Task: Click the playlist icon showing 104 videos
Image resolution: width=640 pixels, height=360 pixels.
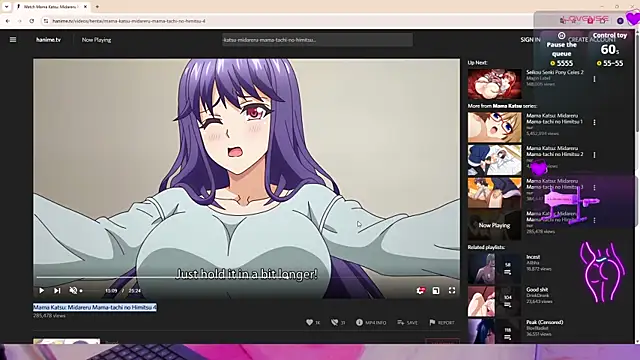Action: click(x=508, y=301)
